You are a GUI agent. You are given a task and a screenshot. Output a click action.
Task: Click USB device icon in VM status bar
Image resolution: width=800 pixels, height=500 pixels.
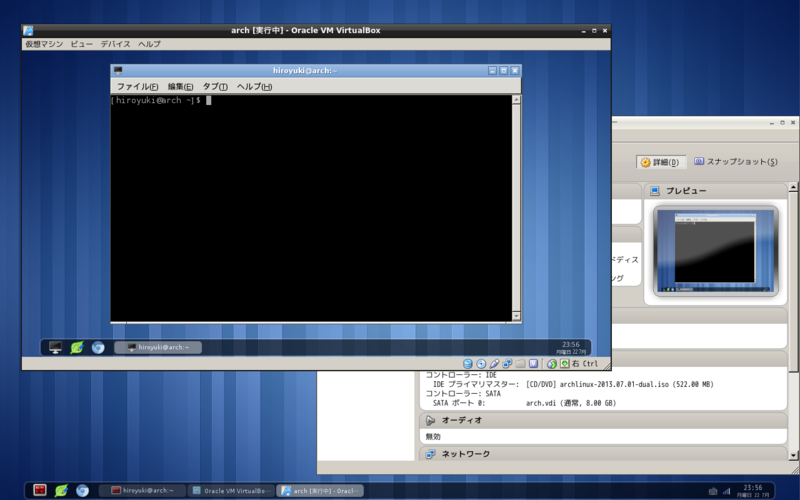(494, 364)
